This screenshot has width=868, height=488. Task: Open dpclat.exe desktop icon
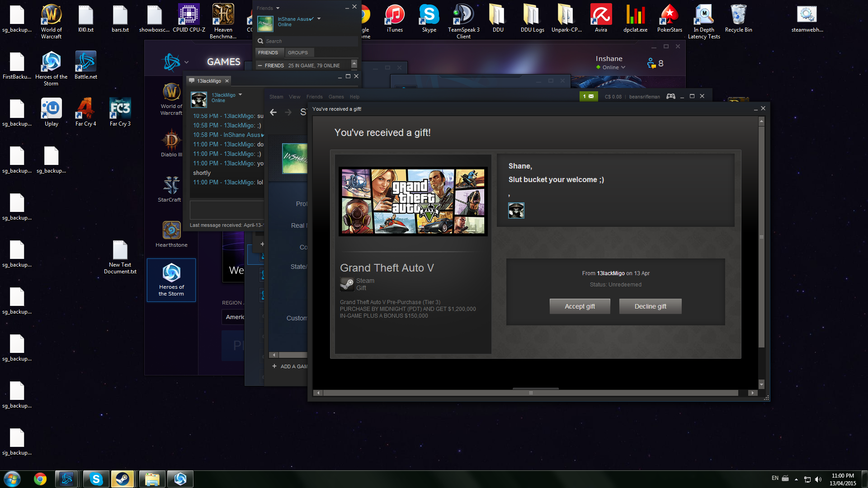tap(635, 18)
